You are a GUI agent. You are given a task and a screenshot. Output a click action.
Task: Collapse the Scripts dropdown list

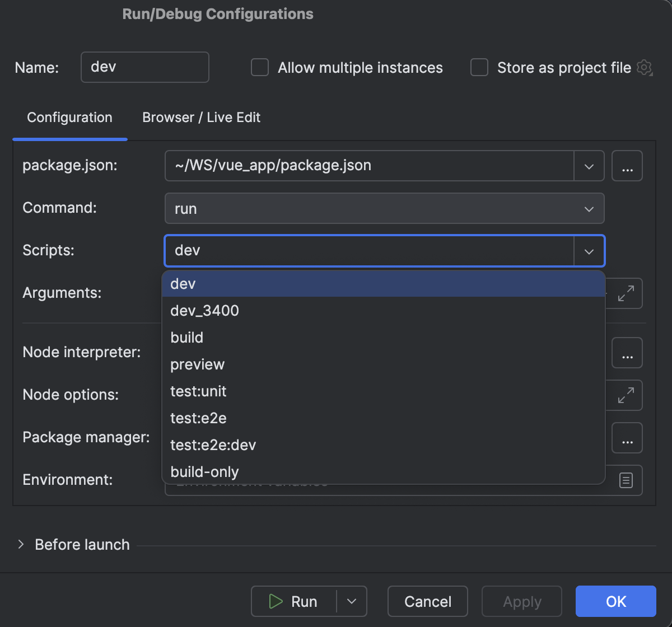589,251
